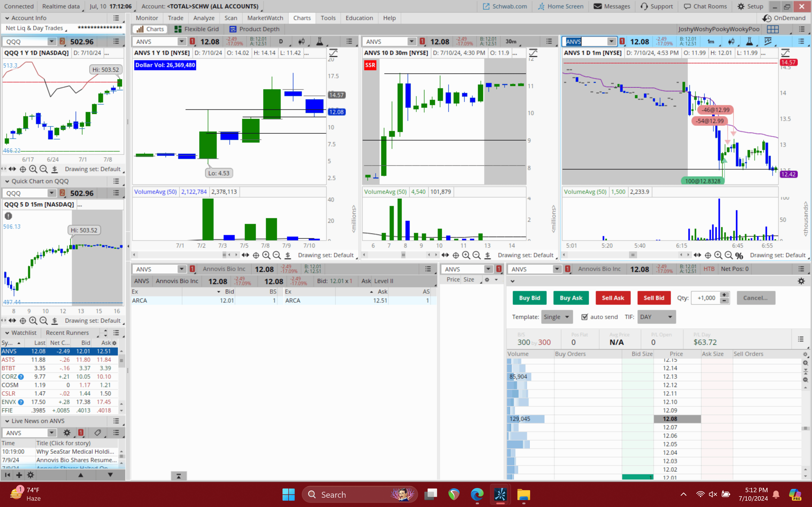Click the Sell Bid button
Viewport: 812px width, 507px height.
tap(653, 298)
